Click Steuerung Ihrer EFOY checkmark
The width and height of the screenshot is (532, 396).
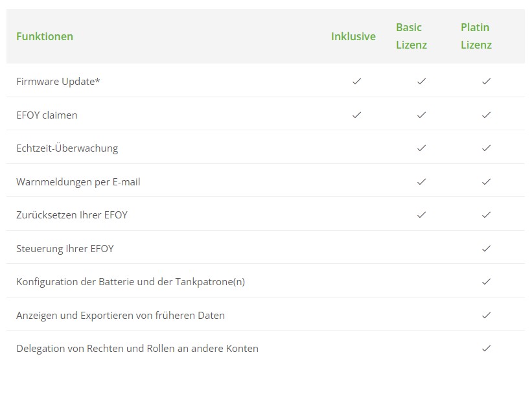point(486,248)
